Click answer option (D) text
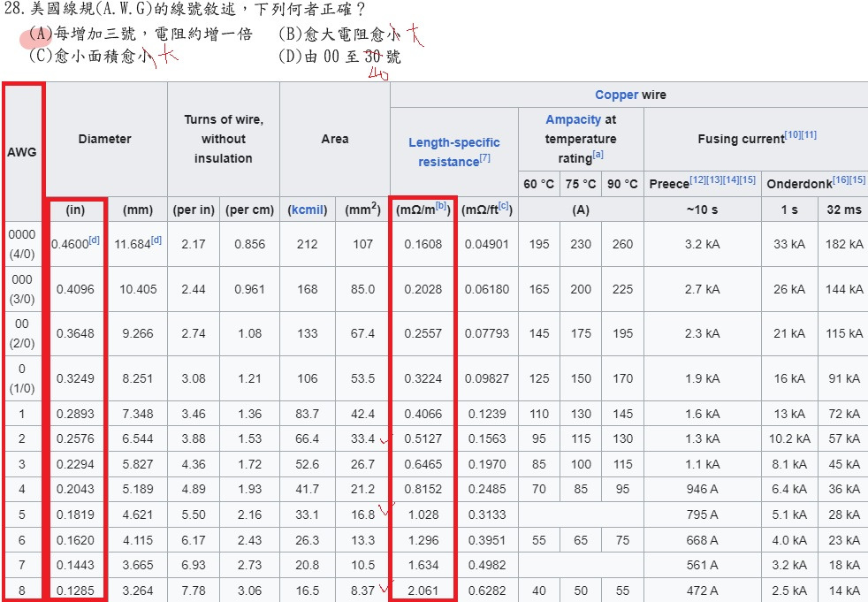 point(340,57)
